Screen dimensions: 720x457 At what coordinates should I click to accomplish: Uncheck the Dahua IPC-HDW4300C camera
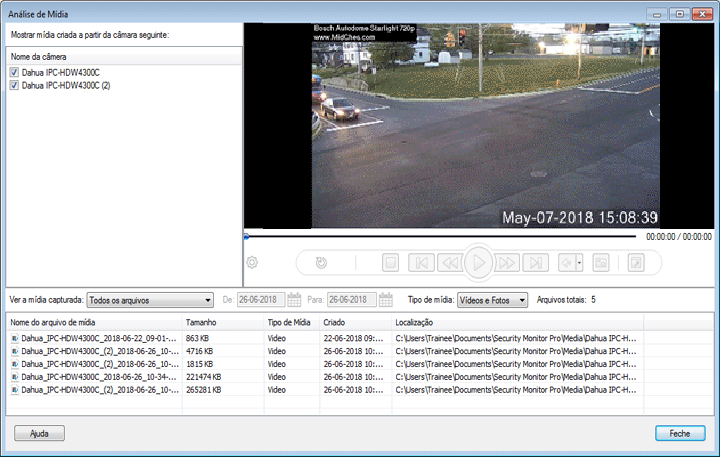(x=14, y=73)
